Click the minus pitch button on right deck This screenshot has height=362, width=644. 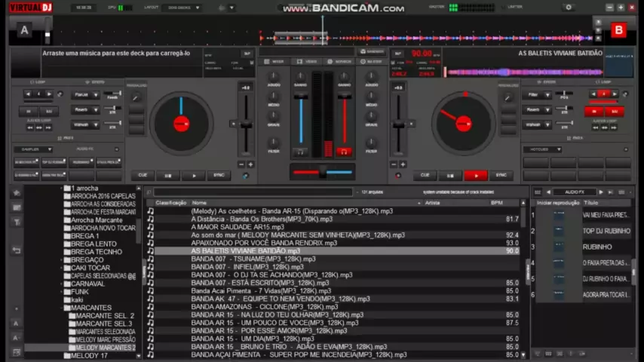(x=392, y=164)
